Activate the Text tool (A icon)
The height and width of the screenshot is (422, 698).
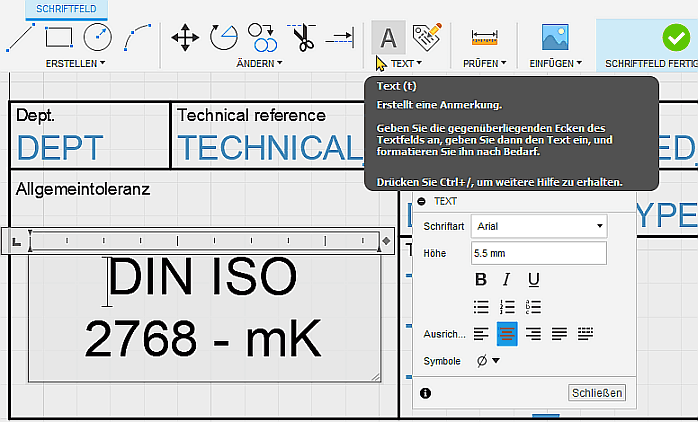388,37
